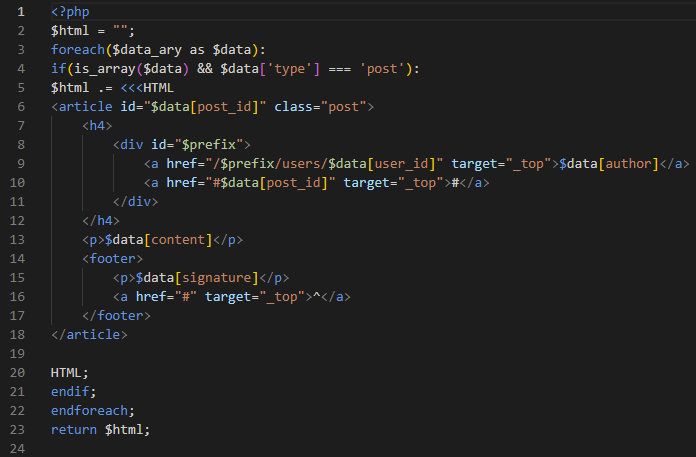Screen dimensions: 696x457
Task: Click the closing "</div>" tag
Action: (x=136, y=202)
